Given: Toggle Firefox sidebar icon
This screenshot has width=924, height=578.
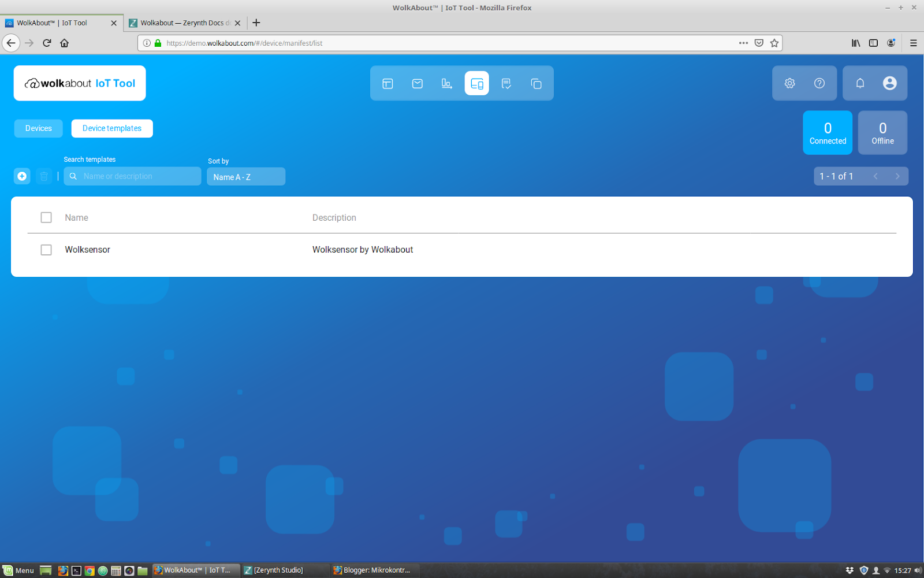Looking at the screenshot, I should pyautogui.click(x=873, y=43).
